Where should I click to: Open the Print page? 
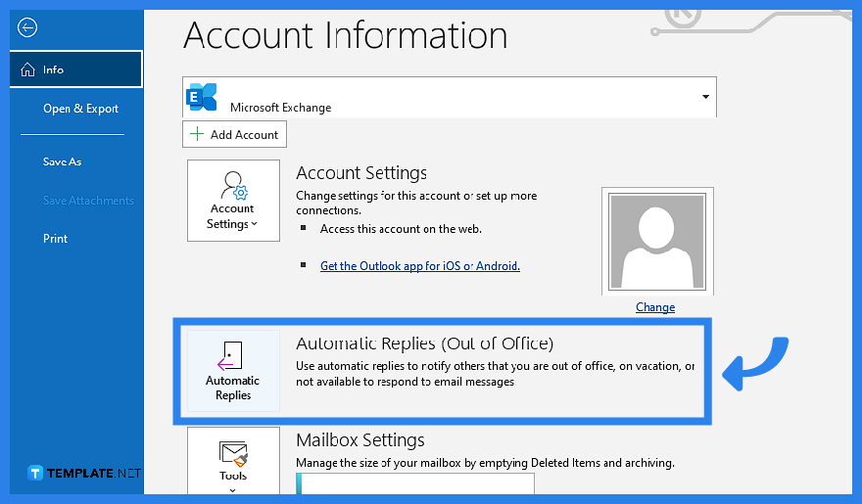tap(55, 239)
